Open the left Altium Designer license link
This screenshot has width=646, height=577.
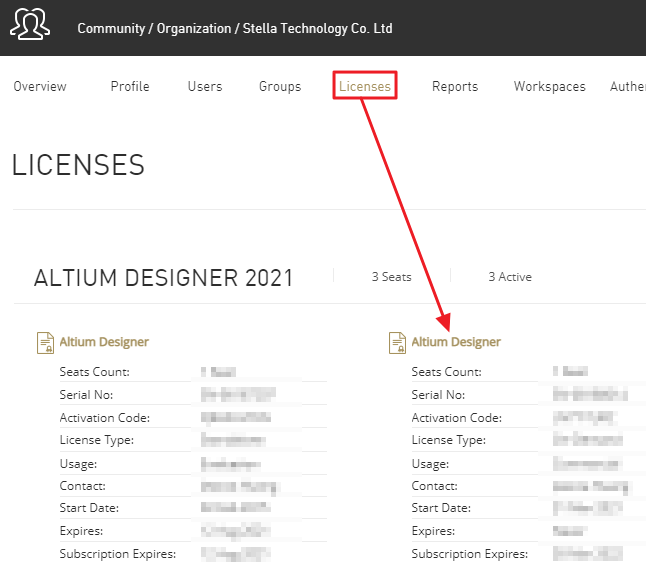click(104, 343)
